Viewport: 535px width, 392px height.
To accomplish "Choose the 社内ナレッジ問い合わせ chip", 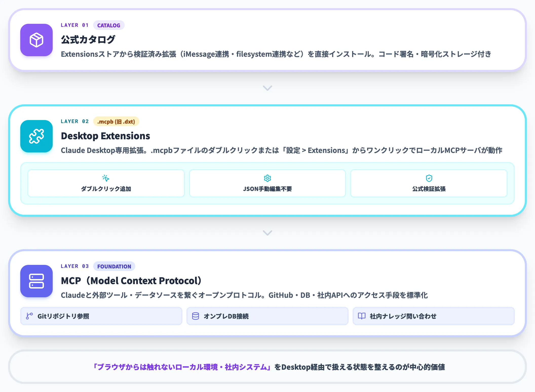I will (x=434, y=316).
